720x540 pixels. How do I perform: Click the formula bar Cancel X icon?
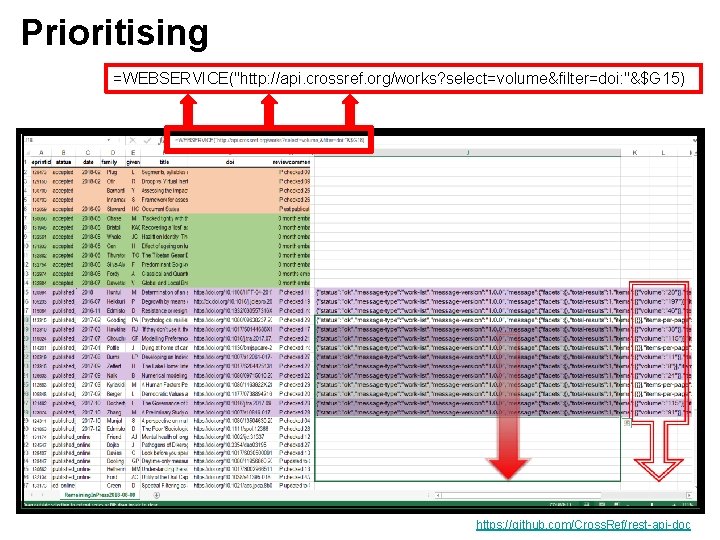133,141
